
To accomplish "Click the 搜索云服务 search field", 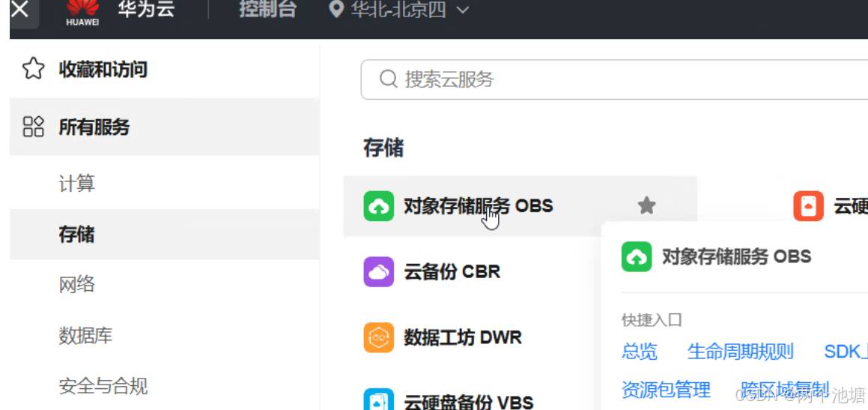I will (614, 79).
